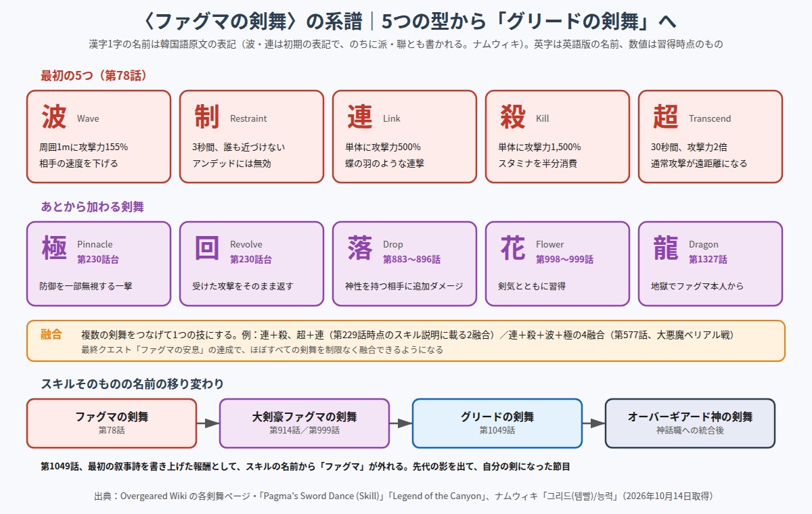Click the text 神話職への統合後
Viewport: 812px width, 514px height.
(690, 430)
